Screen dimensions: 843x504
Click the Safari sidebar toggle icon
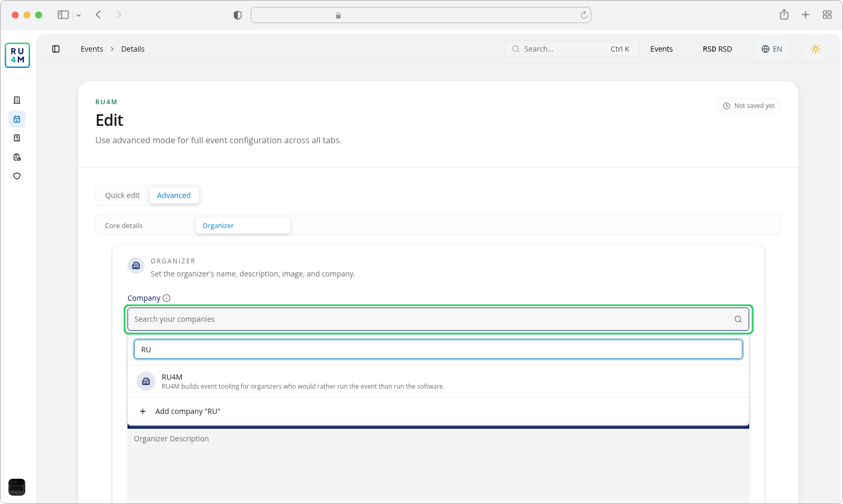[x=63, y=15]
